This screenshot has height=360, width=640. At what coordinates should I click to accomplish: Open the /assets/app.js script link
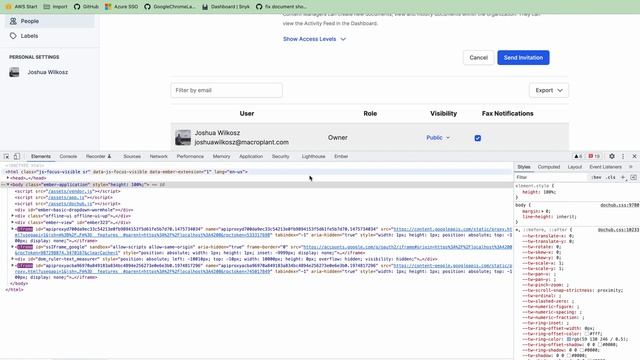click(x=66, y=197)
